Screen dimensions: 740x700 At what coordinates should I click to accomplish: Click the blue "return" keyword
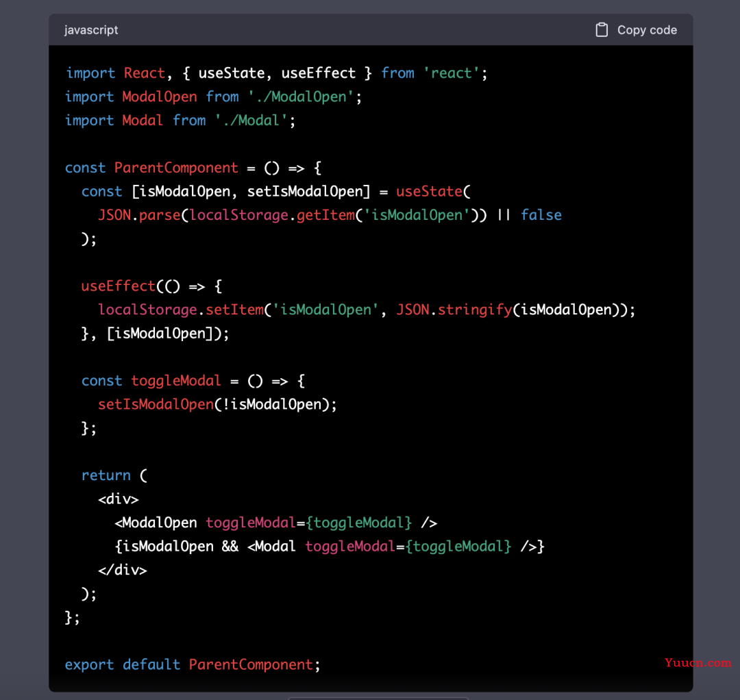click(x=106, y=475)
